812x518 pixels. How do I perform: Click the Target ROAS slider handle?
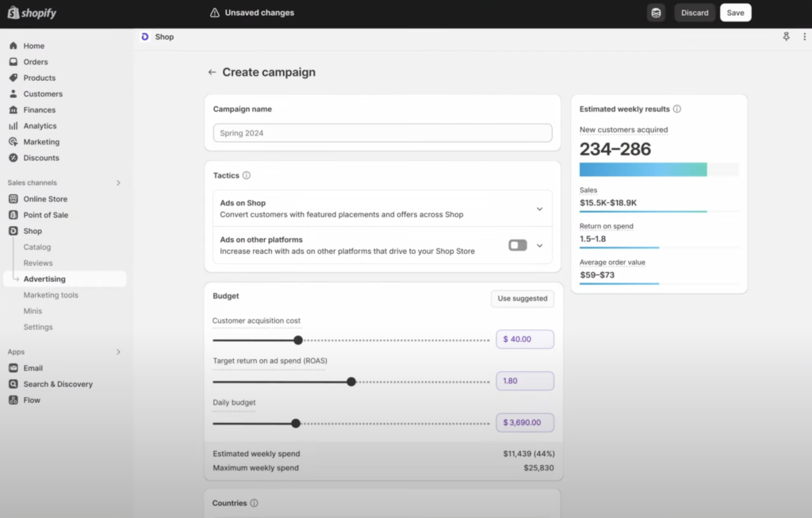[351, 382]
